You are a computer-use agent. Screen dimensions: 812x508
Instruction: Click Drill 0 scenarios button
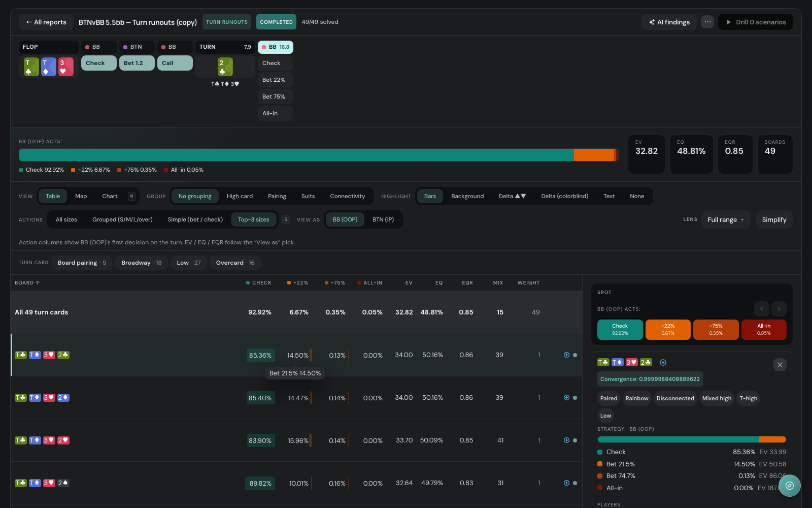click(x=756, y=22)
